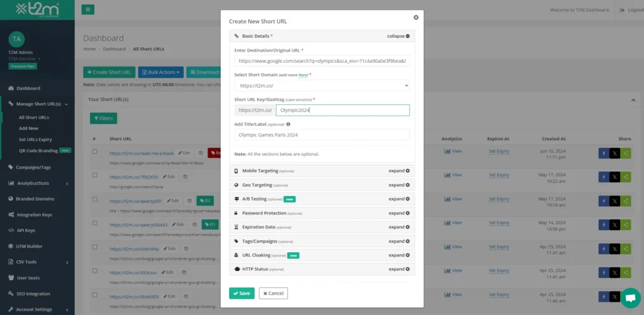Click the Add Title/Label input field
This screenshot has height=315, width=644.
322,135
